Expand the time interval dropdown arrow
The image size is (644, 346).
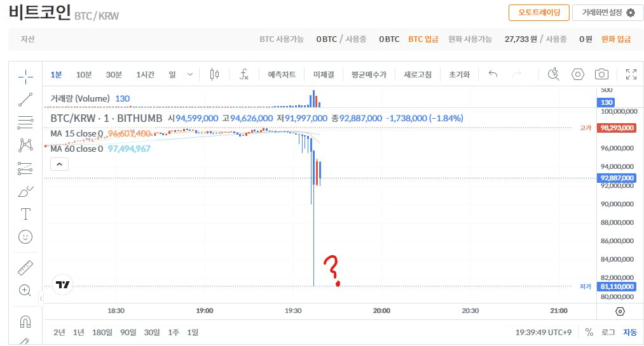coord(189,74)
